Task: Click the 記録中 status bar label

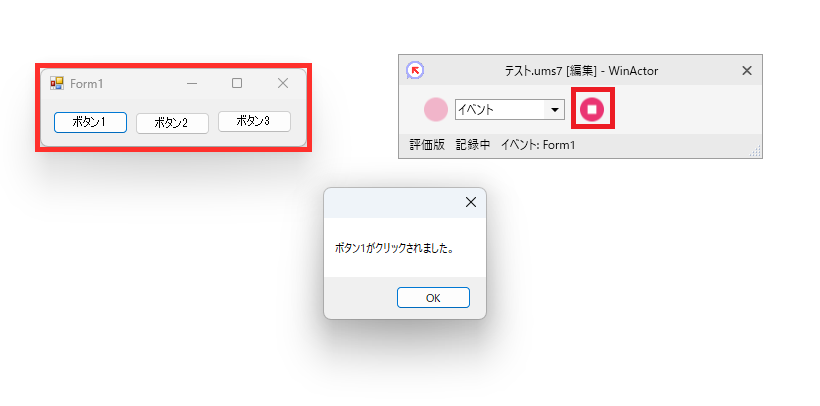Action: [x=473, y=145]
